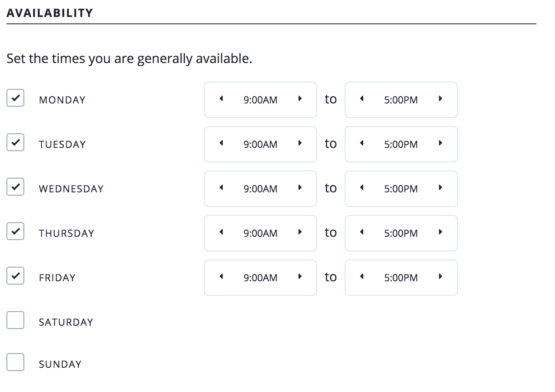The image size is (555, 392).
Task: Click Thursday start time left arrow
Action: pyautogui.click(x=221, y=232)
